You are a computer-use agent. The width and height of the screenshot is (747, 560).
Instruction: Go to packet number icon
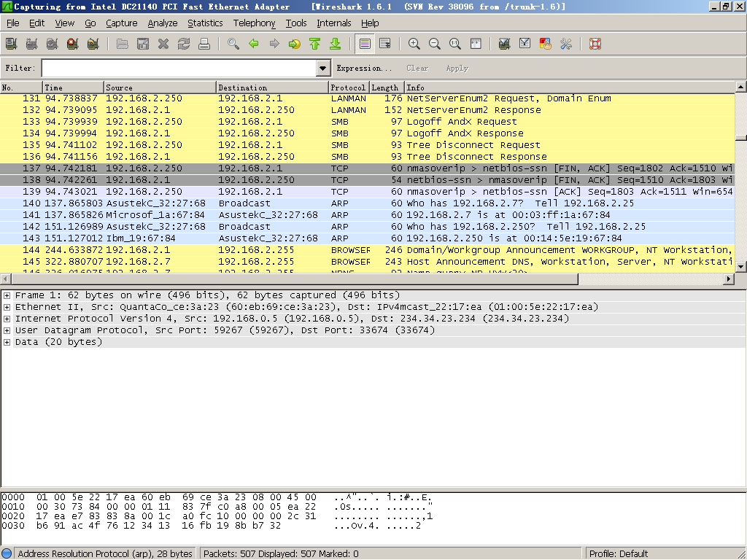[295, 44]
